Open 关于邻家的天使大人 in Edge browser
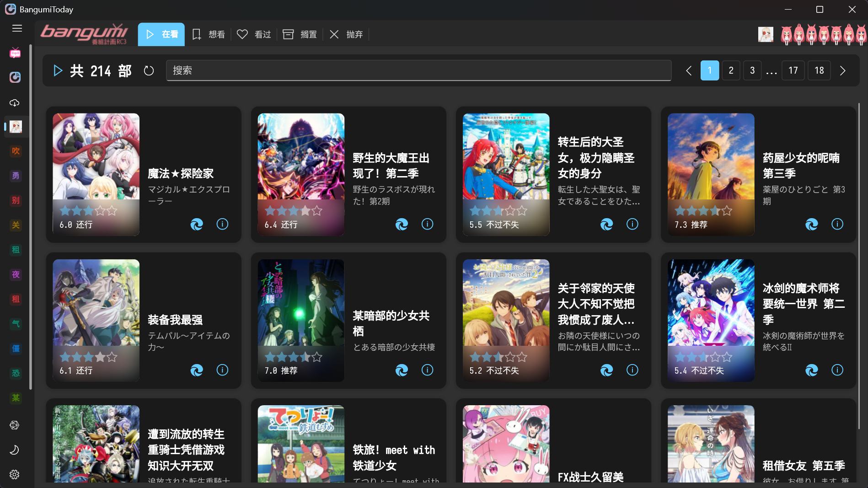Viewport: 868px width, 488px height. click(606, 370)
